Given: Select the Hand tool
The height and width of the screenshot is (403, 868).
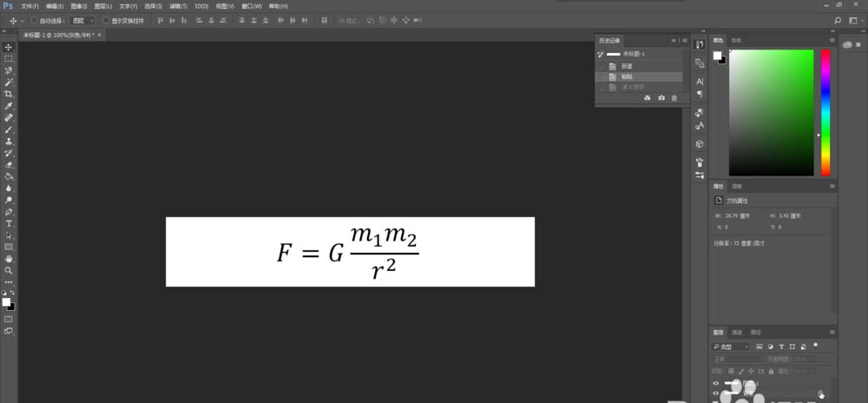Looking at the screenshot, I should pos(9,259).
